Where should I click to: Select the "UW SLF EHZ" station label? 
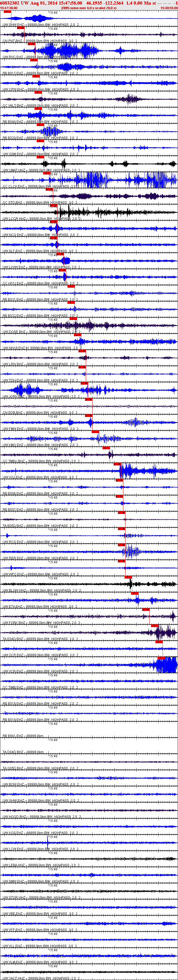tap(13, 251)
